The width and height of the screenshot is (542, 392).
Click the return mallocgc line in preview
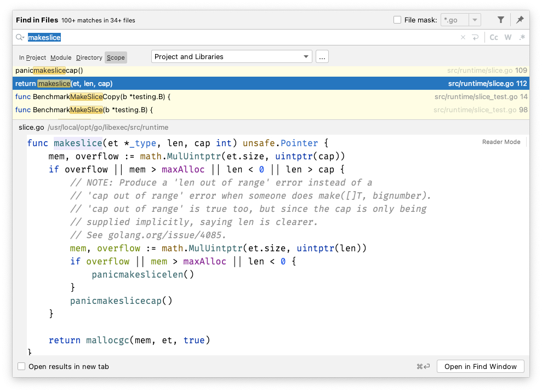[129, 340]
